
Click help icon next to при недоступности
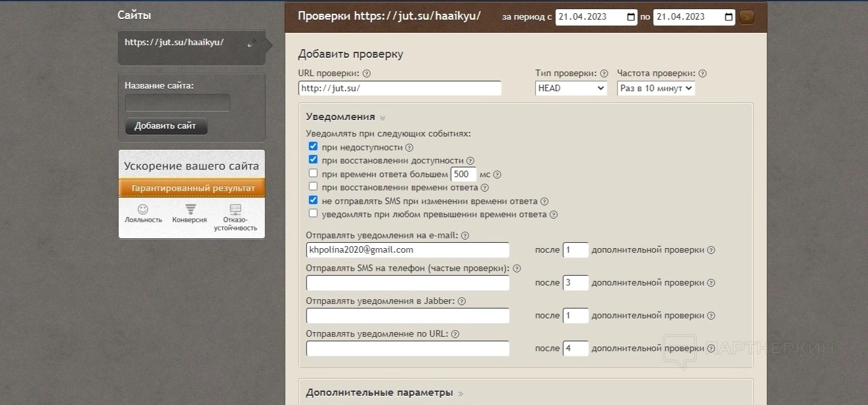[x=409, y=148]
